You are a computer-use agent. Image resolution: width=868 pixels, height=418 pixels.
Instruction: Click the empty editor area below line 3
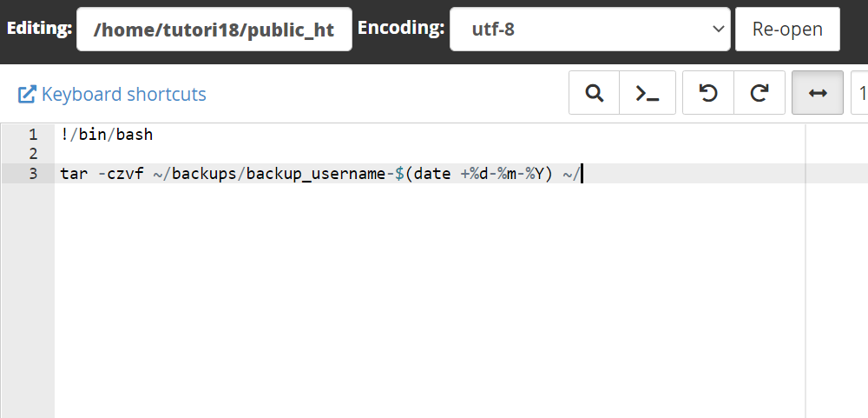point(430,299)
